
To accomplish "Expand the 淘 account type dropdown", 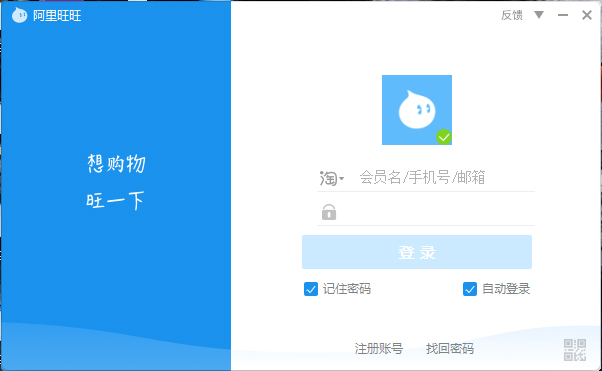I will (332, 178).
